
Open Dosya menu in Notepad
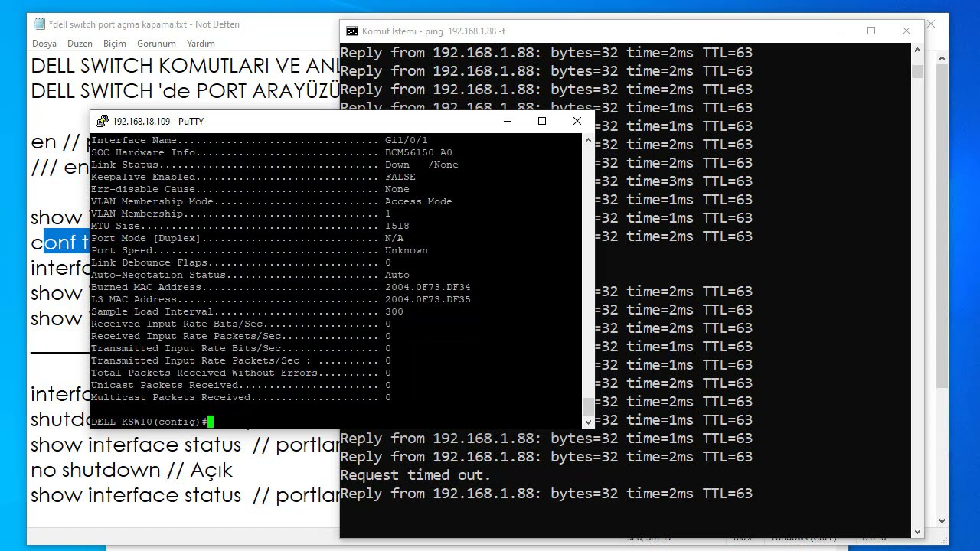tap(44, 44)
